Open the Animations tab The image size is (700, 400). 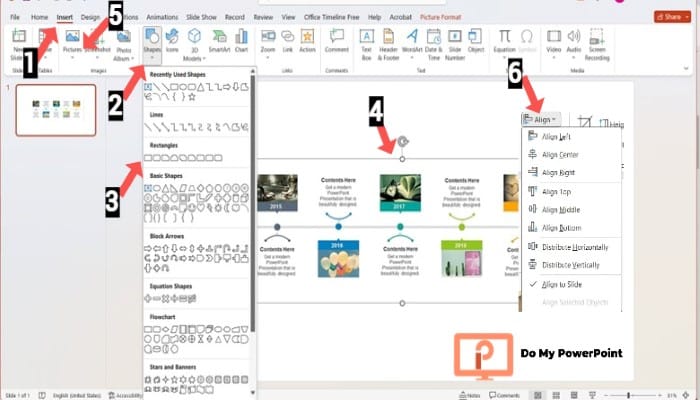pyautogui.click(x=162, y=17)
